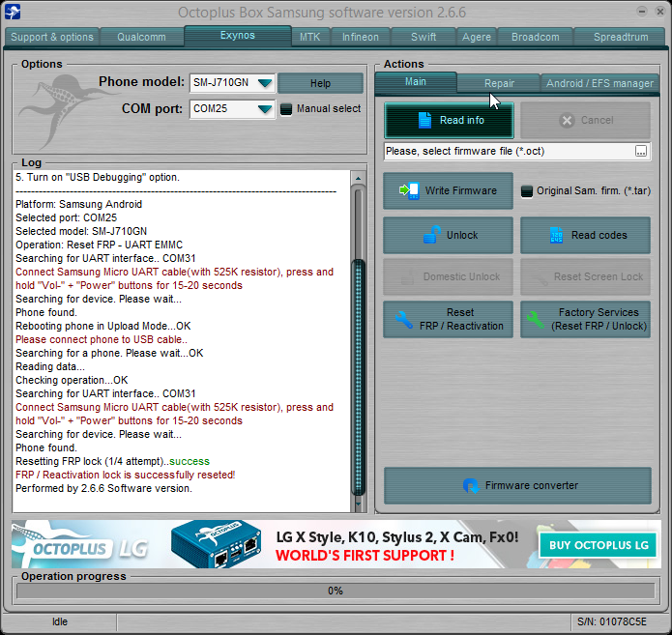Image resolution: width=672 pixels, height=635 pixels.
Task: Click the Cancel X icon
Action: tap(567, 121)
